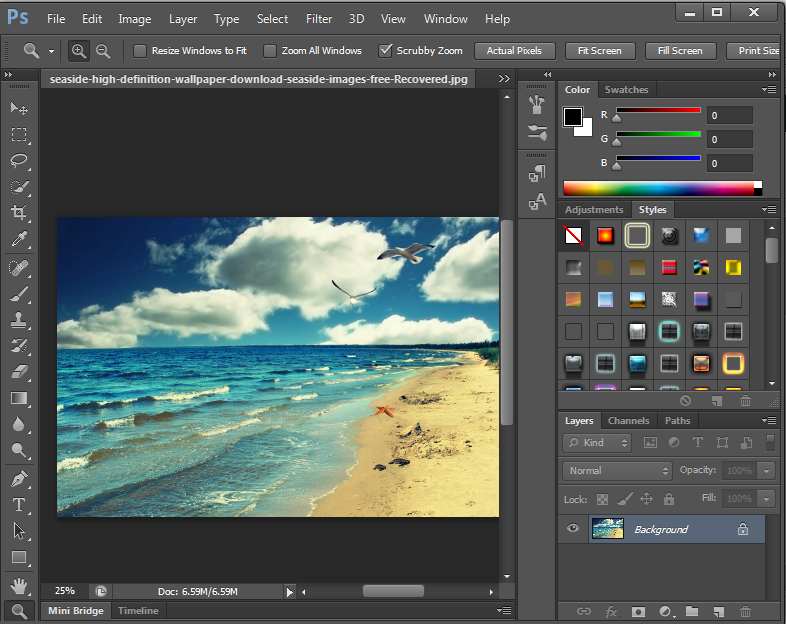Viewport: 786px width, 624px height.
Task: Click the Actual Pixels button
Action: point(514,51)
